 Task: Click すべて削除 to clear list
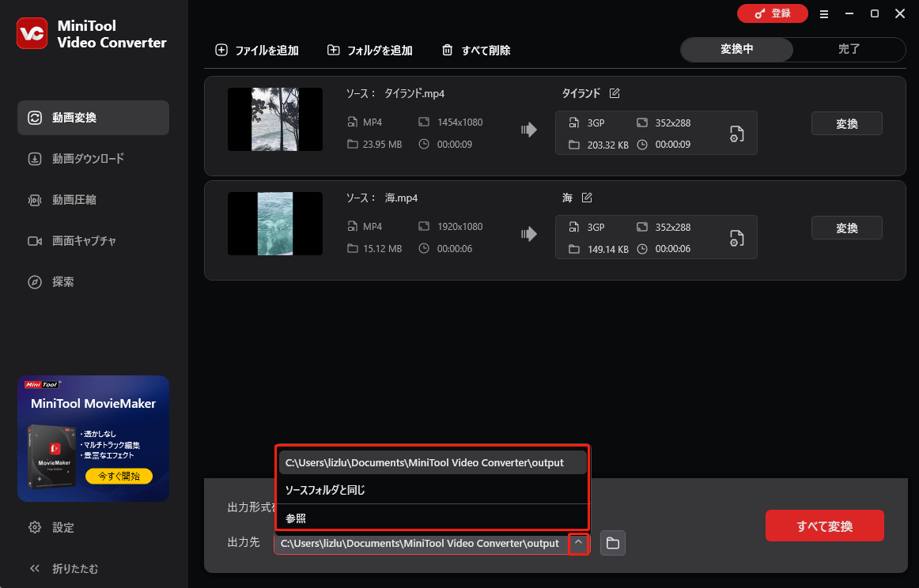point(476,51)
